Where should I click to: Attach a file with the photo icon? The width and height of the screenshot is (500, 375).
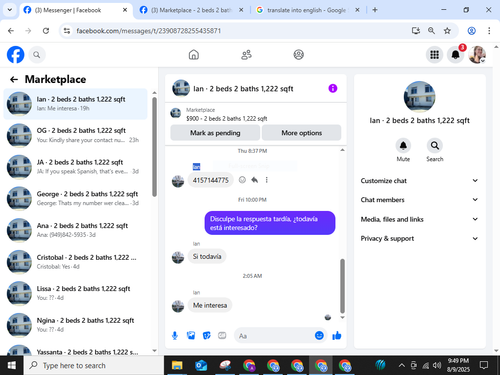(191, 335)
